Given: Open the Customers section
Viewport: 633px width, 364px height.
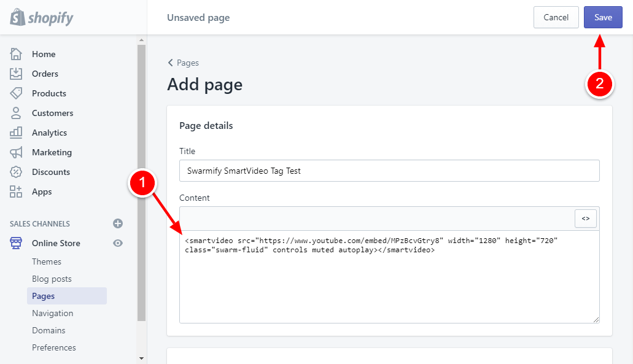Looking at the screenshot, I should tap(52, 113).
